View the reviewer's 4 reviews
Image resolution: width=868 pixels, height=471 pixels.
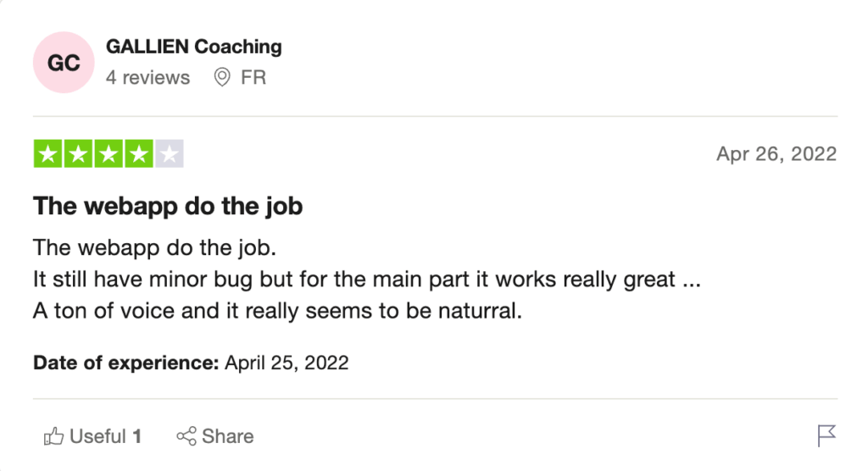(x=147, y=77)
